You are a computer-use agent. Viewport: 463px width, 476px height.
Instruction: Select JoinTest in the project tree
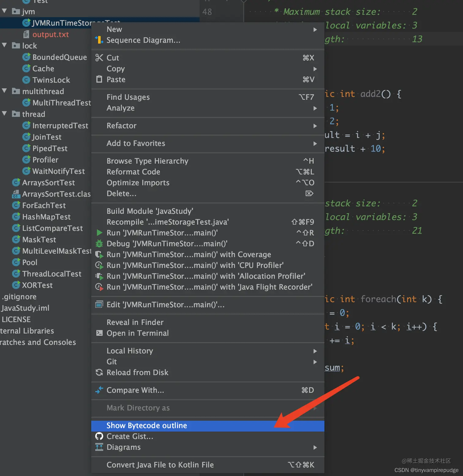point(47,137)
